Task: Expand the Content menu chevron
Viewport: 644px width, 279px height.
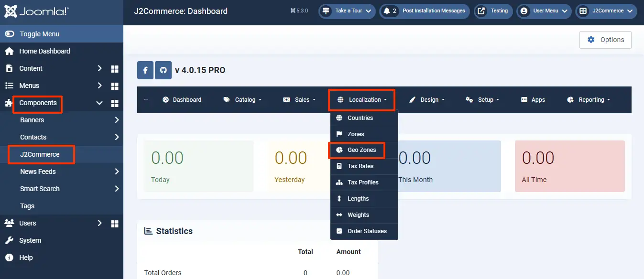Action: click(x=99, y=68)
